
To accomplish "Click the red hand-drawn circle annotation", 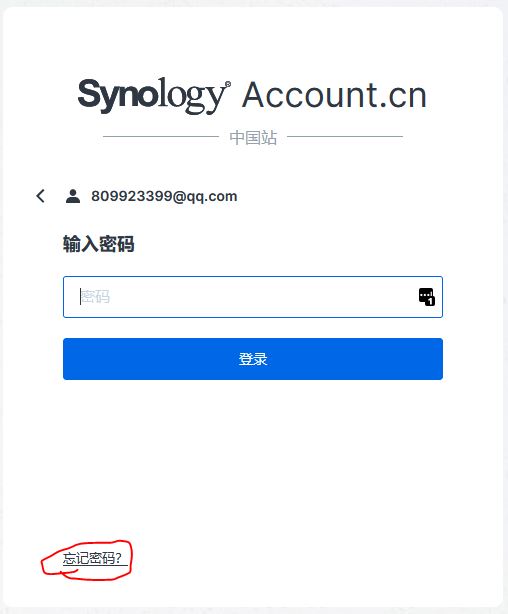I will click(87, 559).
